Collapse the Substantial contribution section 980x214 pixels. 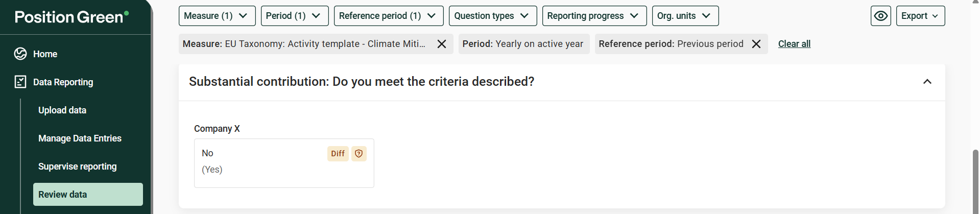(927, 82)
